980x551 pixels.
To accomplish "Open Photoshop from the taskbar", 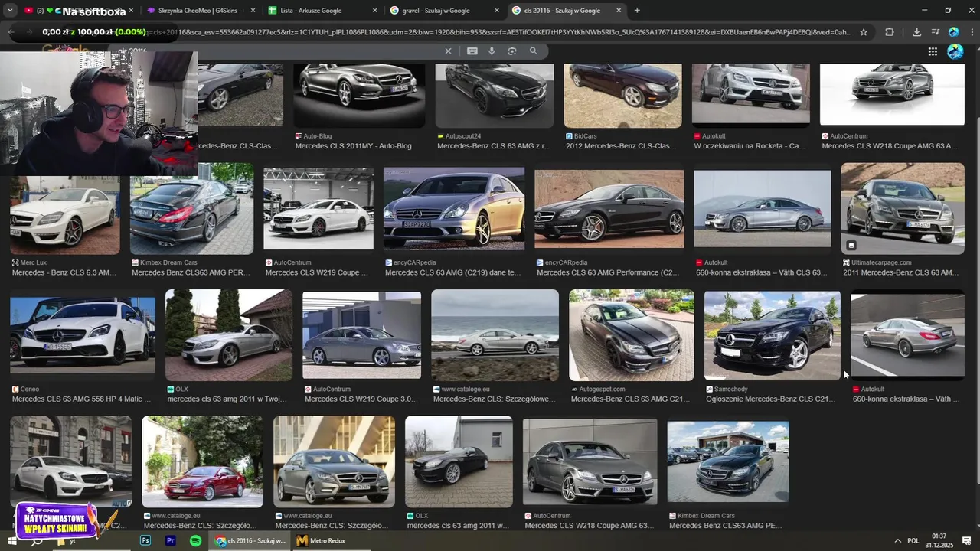I will coord(145,540).
